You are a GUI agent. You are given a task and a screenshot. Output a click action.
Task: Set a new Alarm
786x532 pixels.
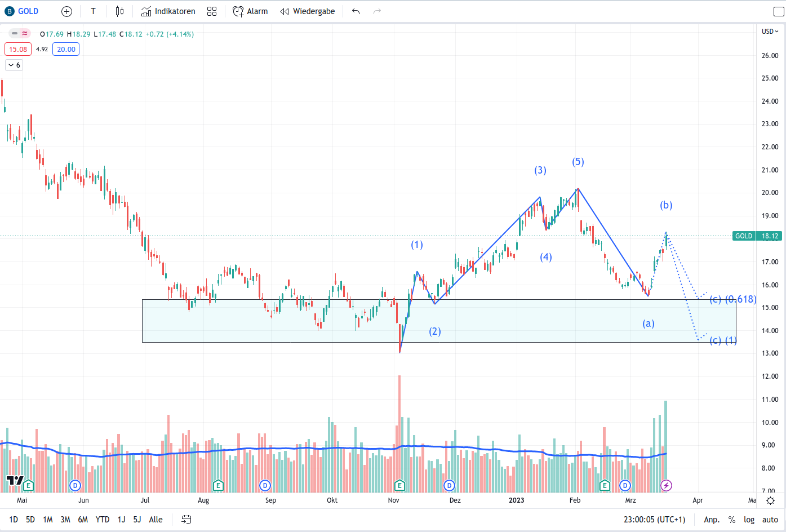point(250,11)
